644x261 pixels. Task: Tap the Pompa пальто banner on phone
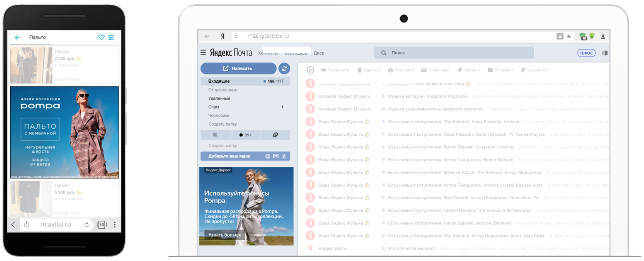pyautogui.click(x=64, y=132)
